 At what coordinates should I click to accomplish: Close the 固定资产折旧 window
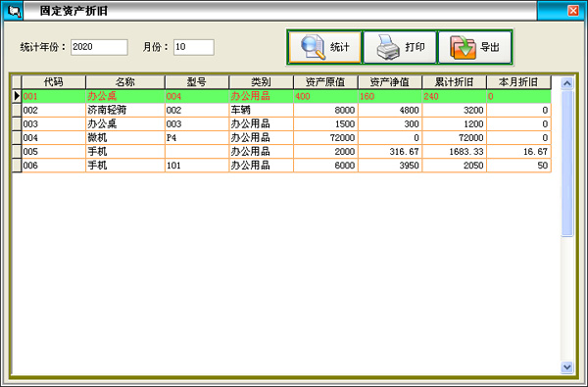click(x=573, y=11)
